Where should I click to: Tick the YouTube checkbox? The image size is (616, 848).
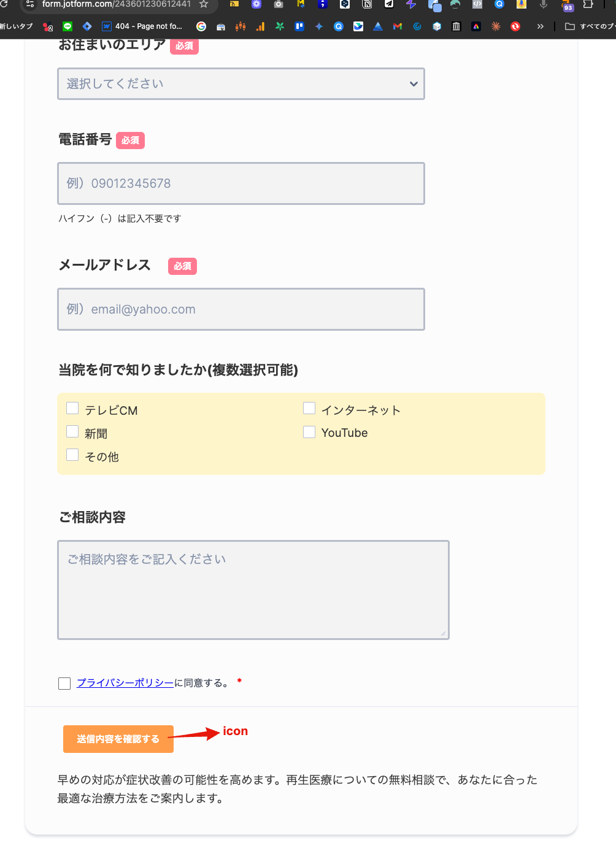[309, 432]
